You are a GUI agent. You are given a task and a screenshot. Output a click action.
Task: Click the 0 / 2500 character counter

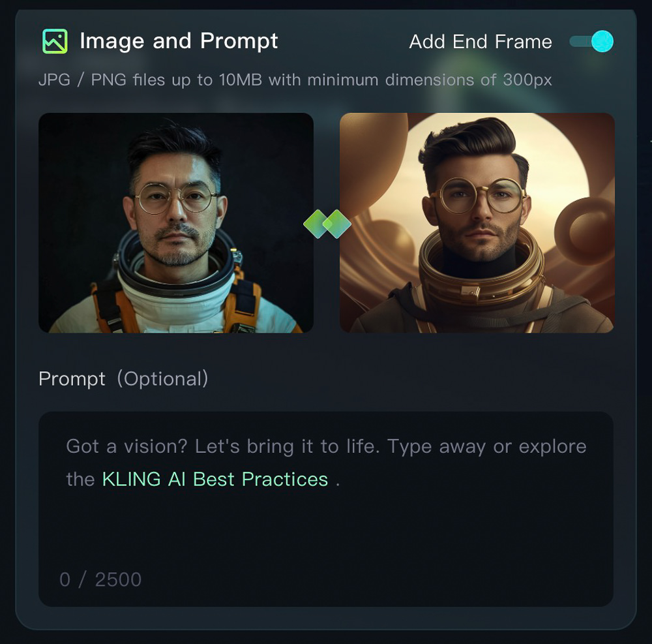(x=100, y=579)
